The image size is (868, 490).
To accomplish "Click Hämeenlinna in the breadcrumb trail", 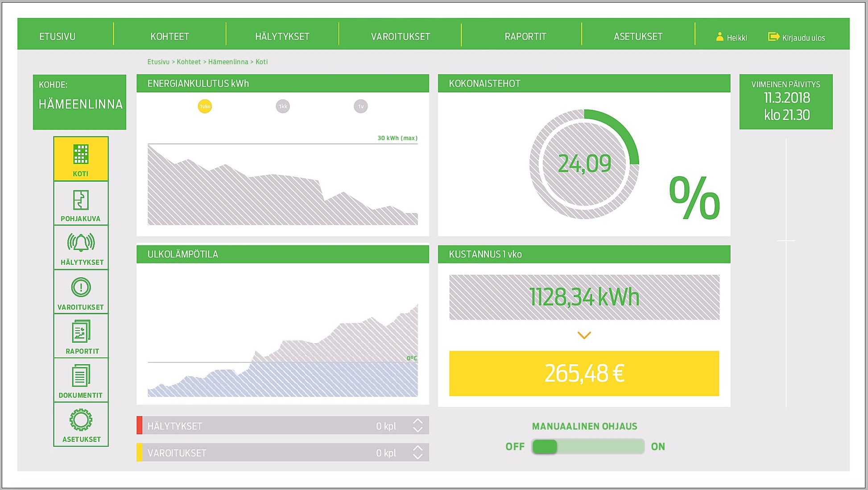I will (x=228, y=62).
